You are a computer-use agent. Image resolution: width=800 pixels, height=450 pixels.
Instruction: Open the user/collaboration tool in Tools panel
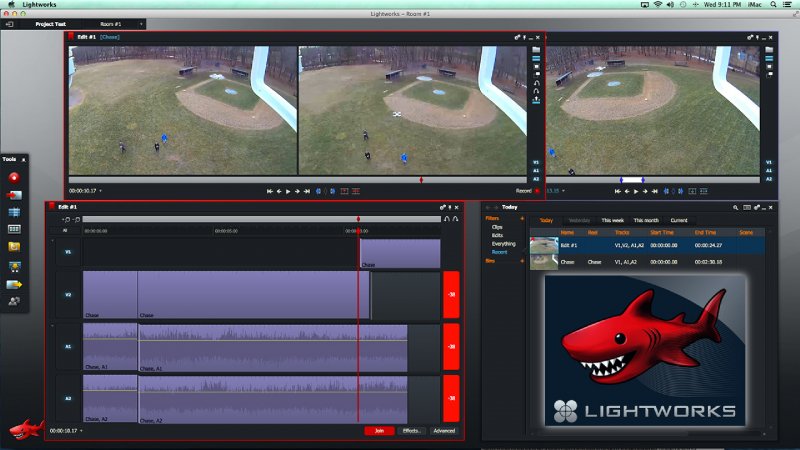(14, 300)
